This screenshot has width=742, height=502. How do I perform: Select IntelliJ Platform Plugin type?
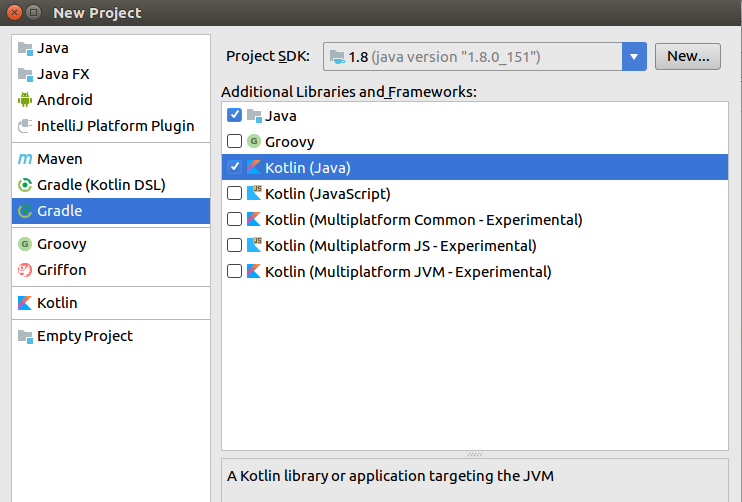(x=111, y=126)
